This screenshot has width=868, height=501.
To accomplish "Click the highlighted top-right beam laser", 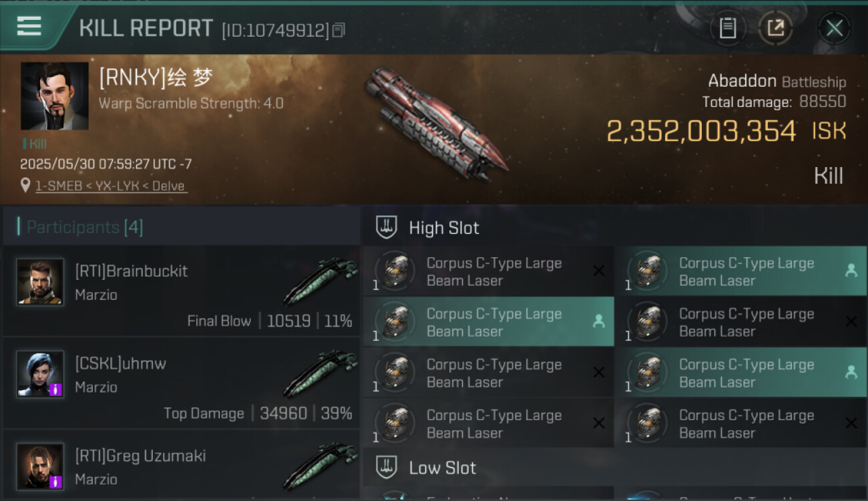I will tap(740, 271).
